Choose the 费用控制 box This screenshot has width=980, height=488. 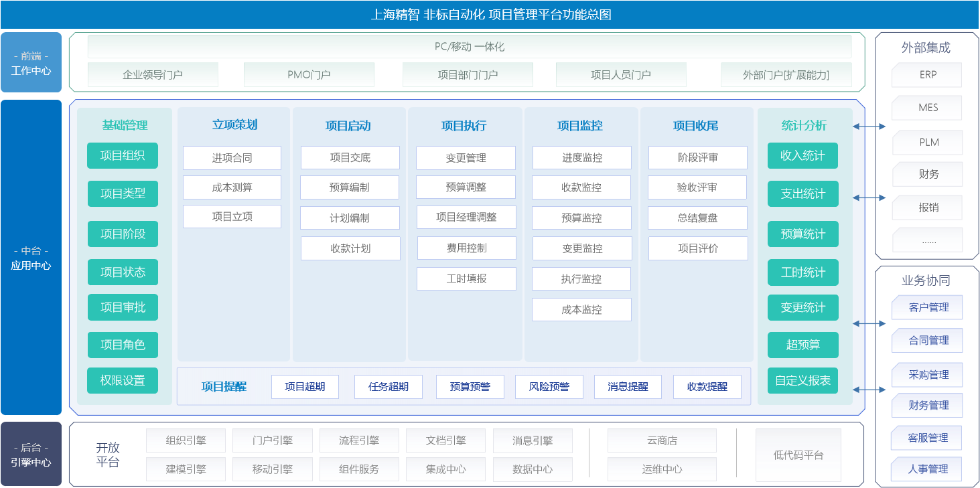(467, 248)
